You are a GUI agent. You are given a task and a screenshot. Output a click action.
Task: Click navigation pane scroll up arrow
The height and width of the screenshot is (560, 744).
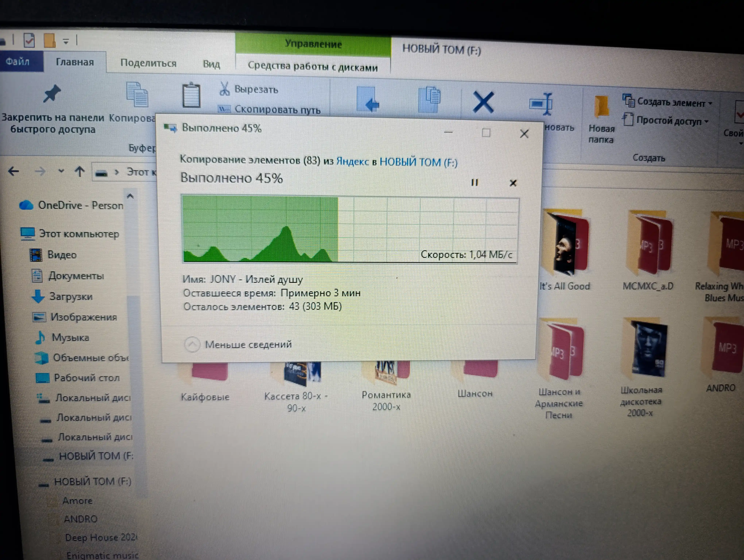131,196
